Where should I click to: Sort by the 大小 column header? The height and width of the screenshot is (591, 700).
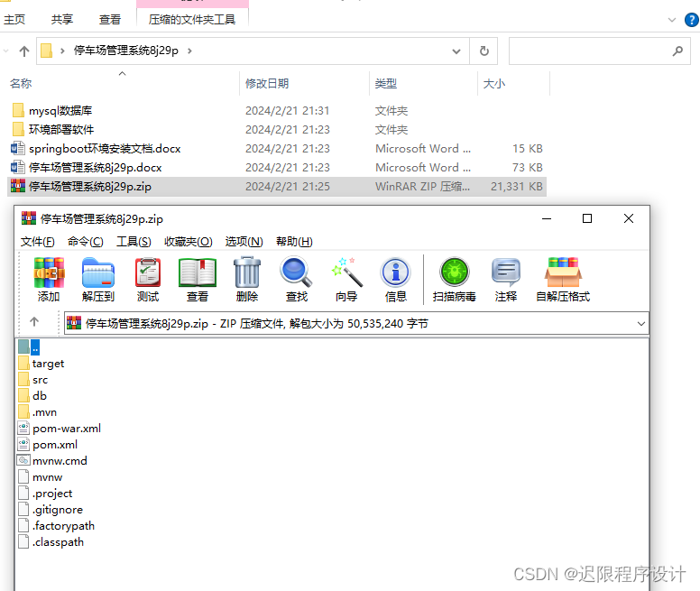494,84
